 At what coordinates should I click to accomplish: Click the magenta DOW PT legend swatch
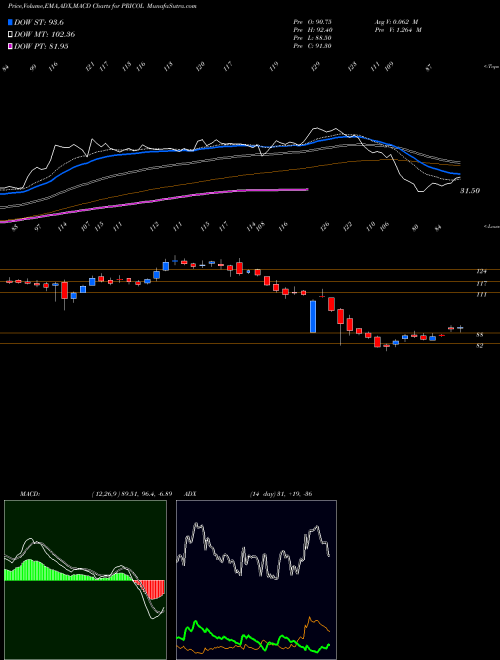[x=11, y=46]
